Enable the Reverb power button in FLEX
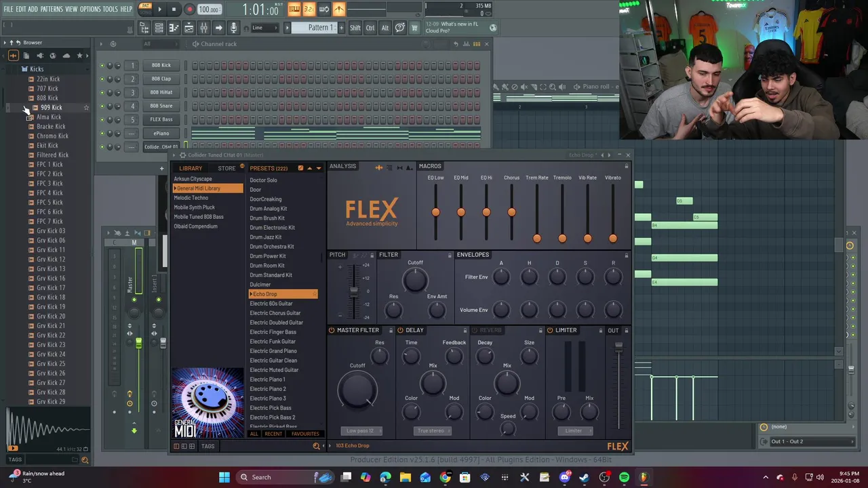Screen dimensions: 868x488 click(x=474, y=330)
